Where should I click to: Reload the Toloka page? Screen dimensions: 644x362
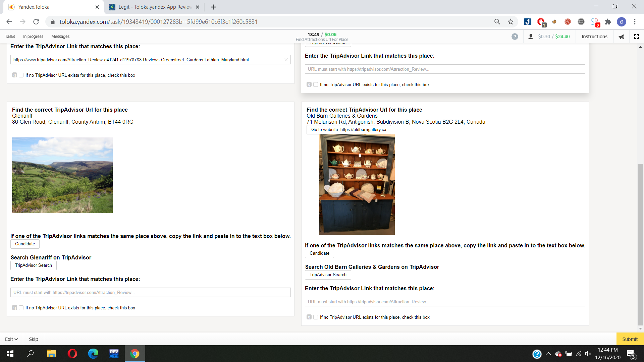click(36, 22)
